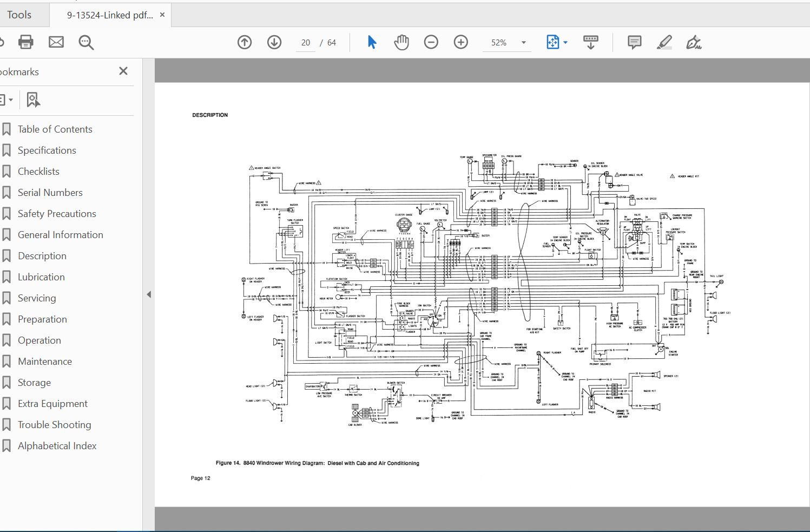Go to previous page with up arrow
810x532 pixels.
(245, 42)
